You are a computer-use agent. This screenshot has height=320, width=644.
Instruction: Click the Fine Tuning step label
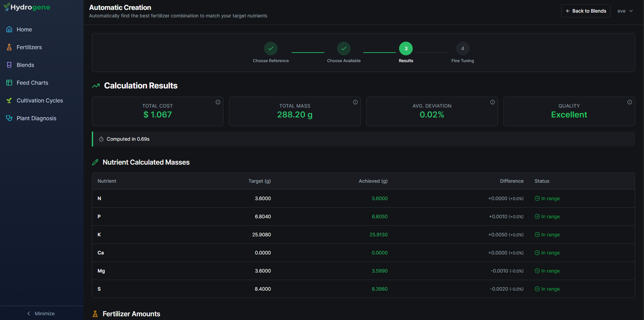[462, 61]
